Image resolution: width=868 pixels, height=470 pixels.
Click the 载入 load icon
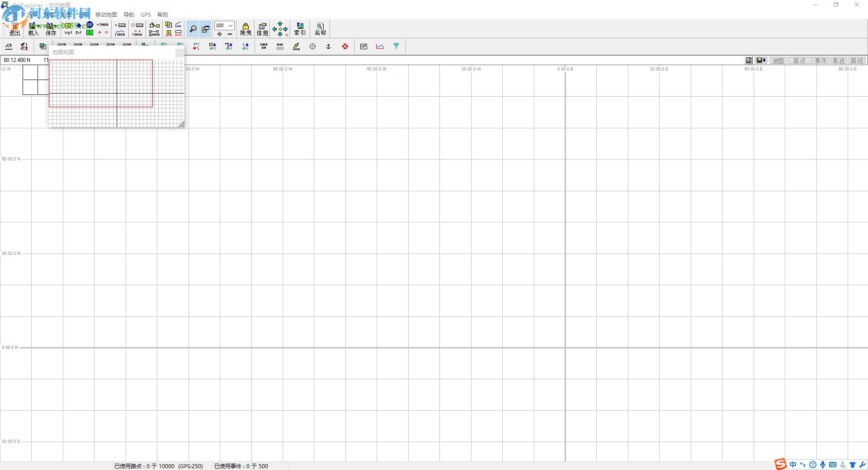[x=33, y=29]
